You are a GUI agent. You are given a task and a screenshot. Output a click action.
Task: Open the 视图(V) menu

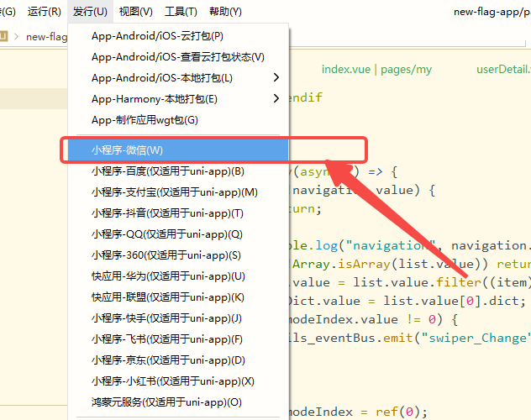click(x=136, y=12)
